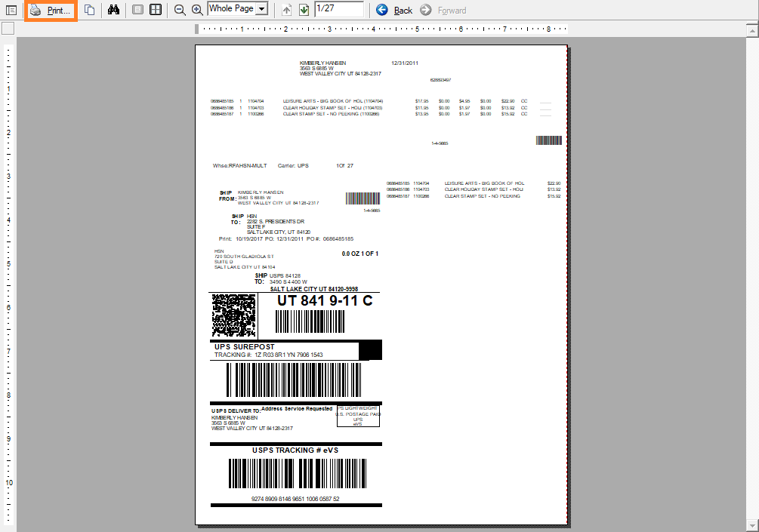Image resolution: width=759 pixels, height=532 pixels.
Task: Click the Forward navigation button
Action: pyautogui.click(x=443, y=10)
